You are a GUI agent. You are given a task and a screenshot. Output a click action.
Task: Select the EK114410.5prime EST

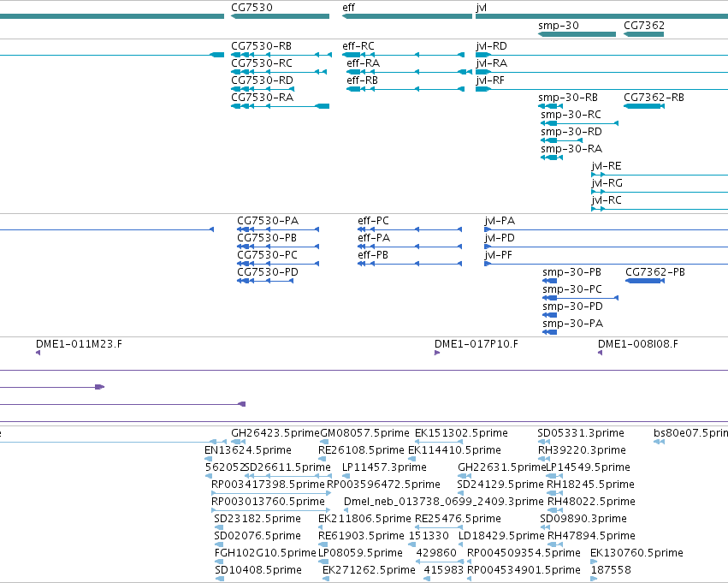pyautogui.click(x=411, y=459)
